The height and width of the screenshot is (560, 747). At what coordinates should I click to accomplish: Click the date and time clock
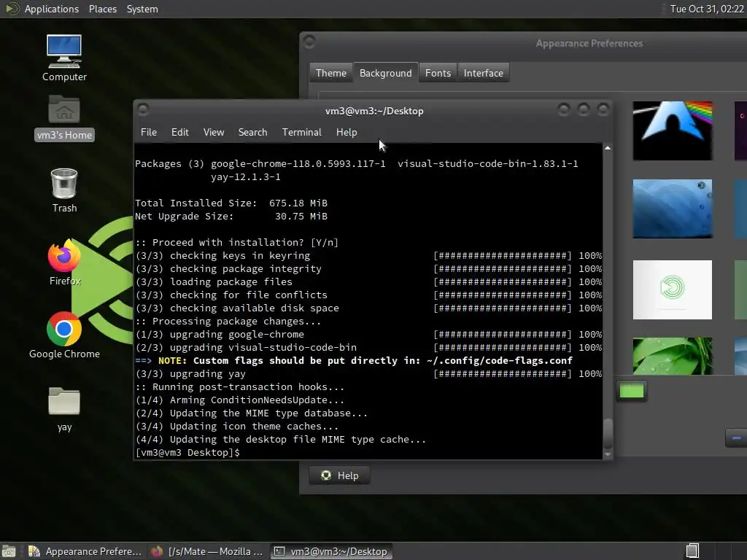(706, 9)
